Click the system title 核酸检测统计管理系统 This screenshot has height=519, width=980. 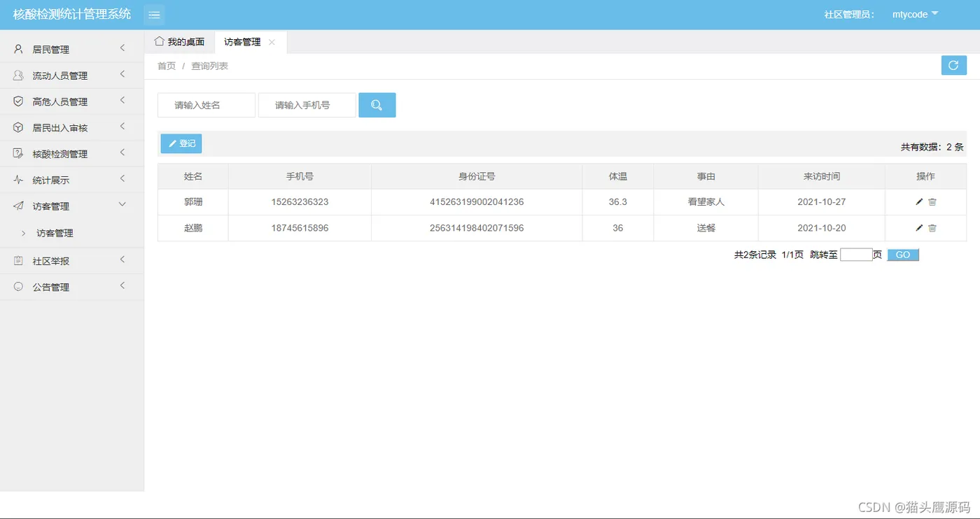coord(72,14)
